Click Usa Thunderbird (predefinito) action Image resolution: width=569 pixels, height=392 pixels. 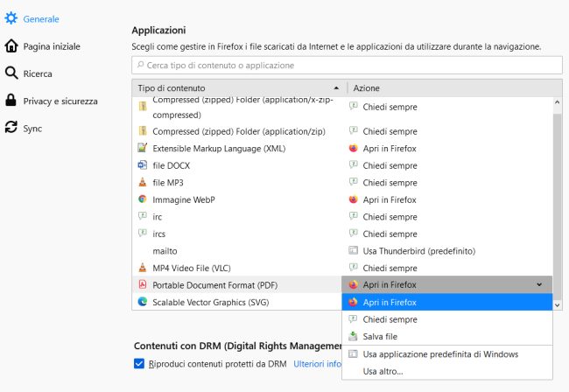(418, 251)
